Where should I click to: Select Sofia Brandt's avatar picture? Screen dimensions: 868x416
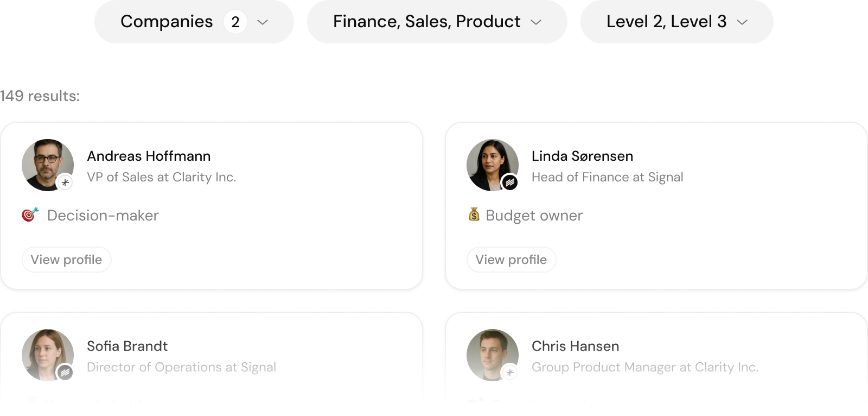(x=48, y=355)
